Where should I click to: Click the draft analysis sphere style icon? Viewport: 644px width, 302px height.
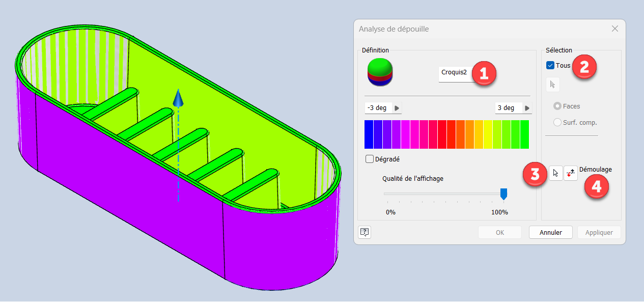(x=380, y=72)
